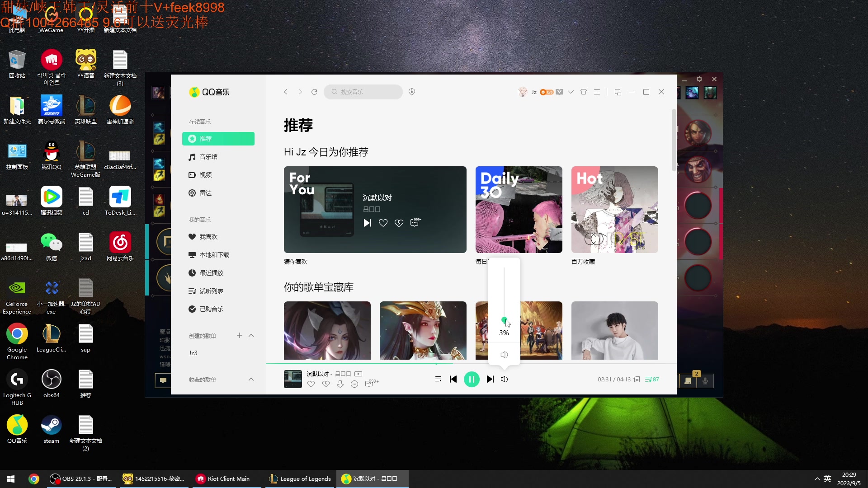This screenshot has height=488, width=868.
Task: Click the QQ音乐 logo
Action: [x=209, y=92]
